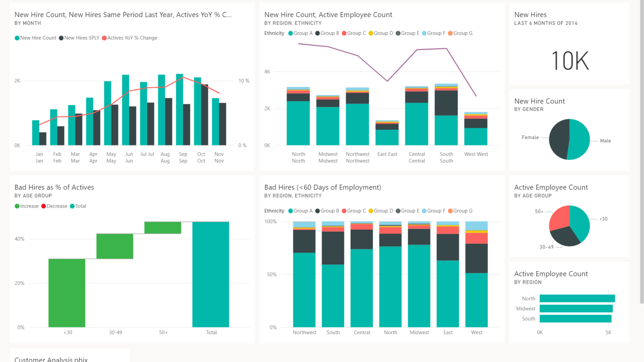Select the Female slice of gender pie
Screen dimensions: 644x362
[558, 139]
